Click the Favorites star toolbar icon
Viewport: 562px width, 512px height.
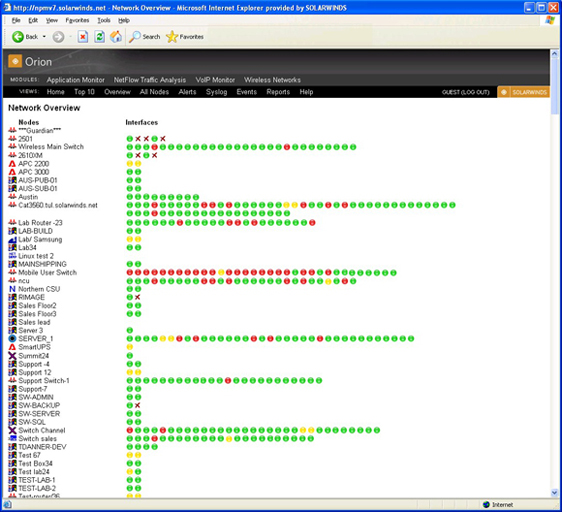pos(172,37)
